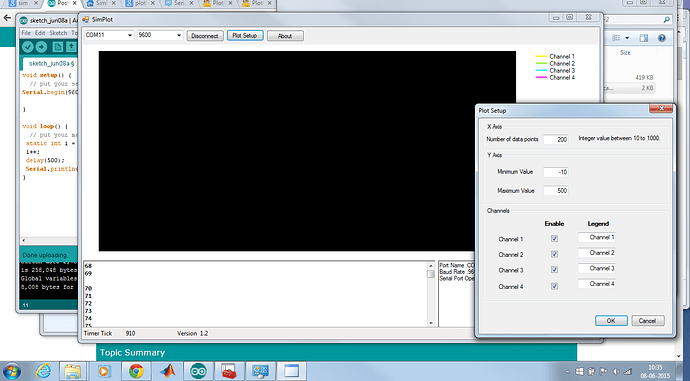Close the 'Seri' browser tab
This screenshot has width=690, height=381.
(192, 3)
